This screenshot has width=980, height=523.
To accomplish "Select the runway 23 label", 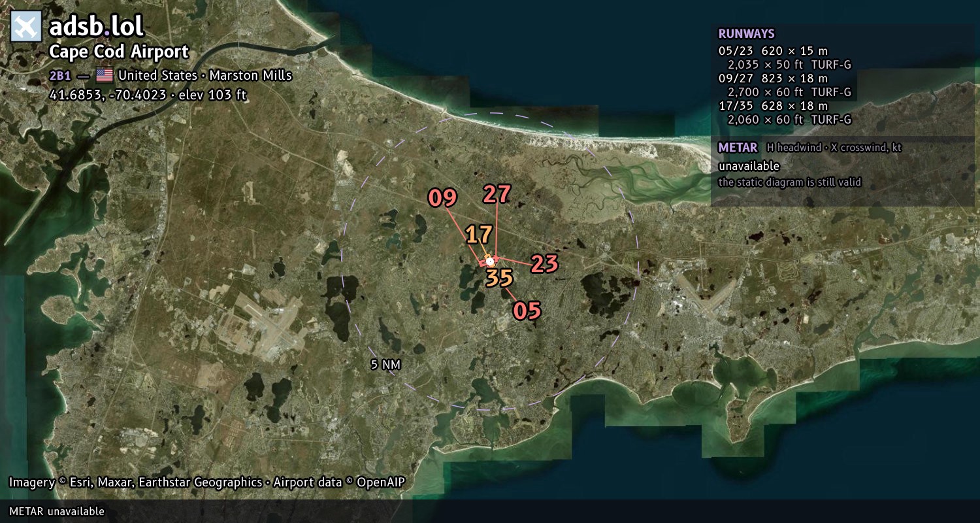I will (544, 263).
